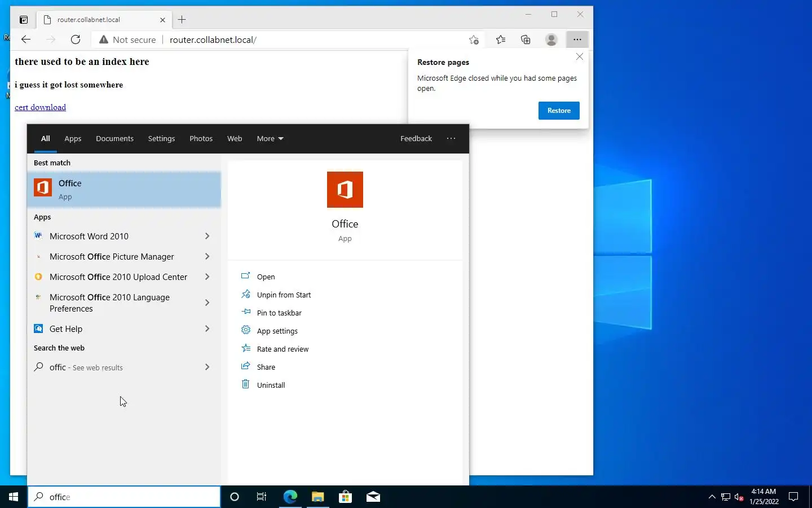This screenshot has width=812, height=508.
Task: Open Edge Collections icon
Action: [526, 40]
